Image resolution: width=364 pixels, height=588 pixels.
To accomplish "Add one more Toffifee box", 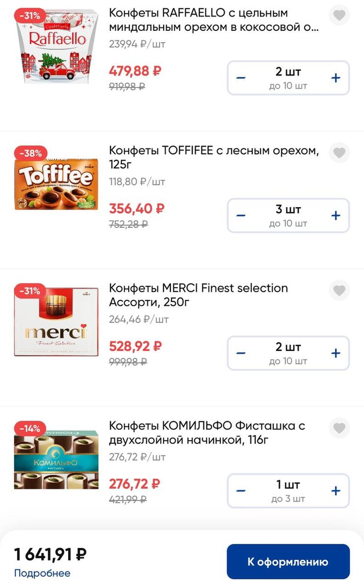I will 336,216.
